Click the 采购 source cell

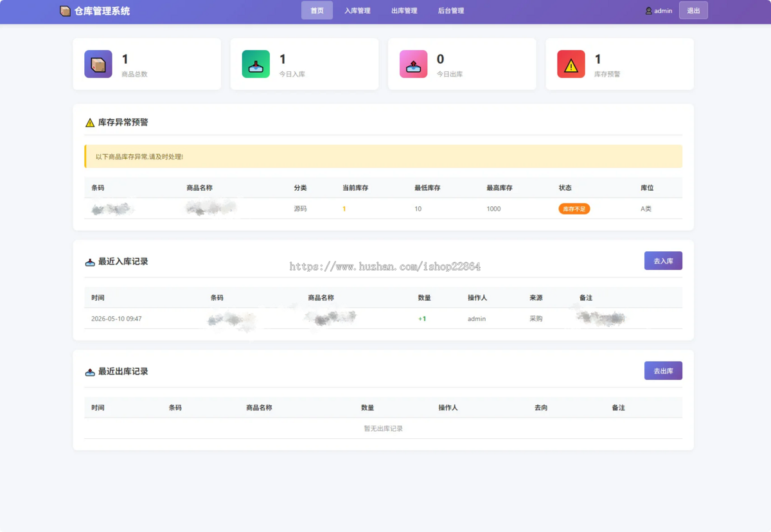point(536,319)
